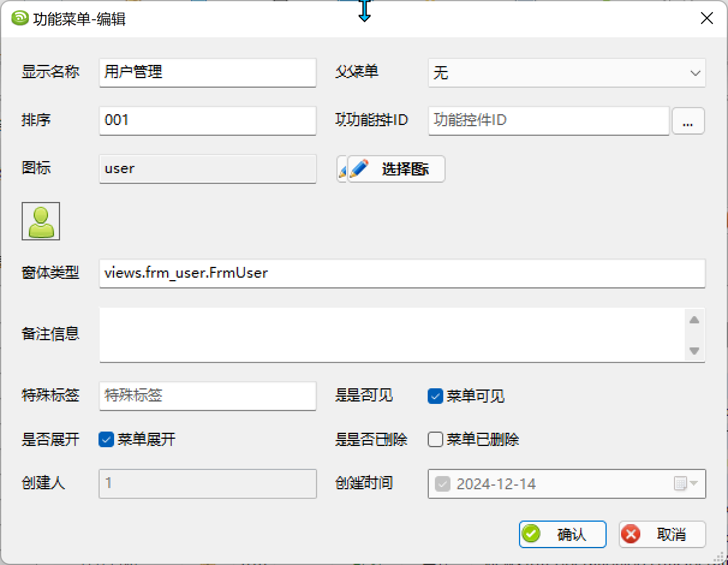Toggle the checkbox inside the 创建时间 date field
The image size is (728, 565).
[443, 484]
